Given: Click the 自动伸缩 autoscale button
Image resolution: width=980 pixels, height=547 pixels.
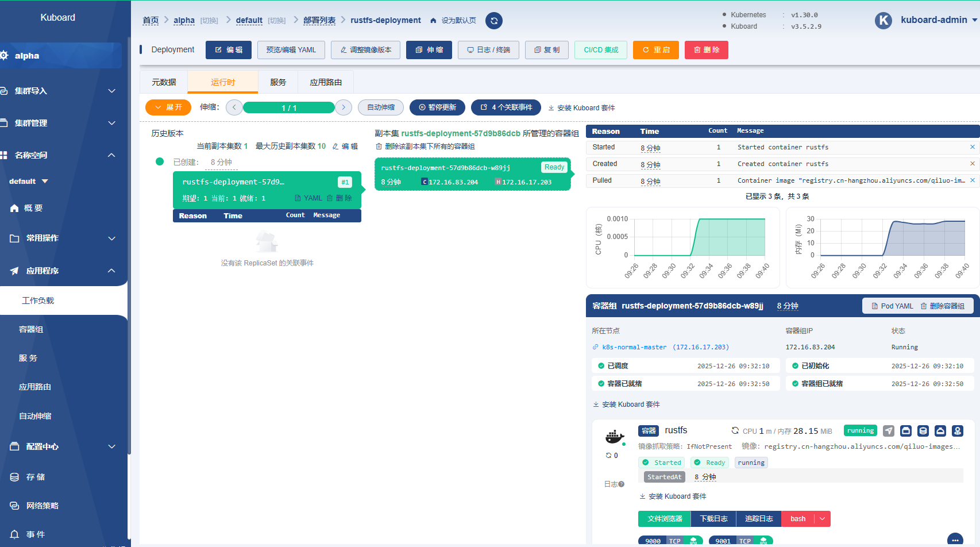Looking at the screenshot, I should (381, 107).
